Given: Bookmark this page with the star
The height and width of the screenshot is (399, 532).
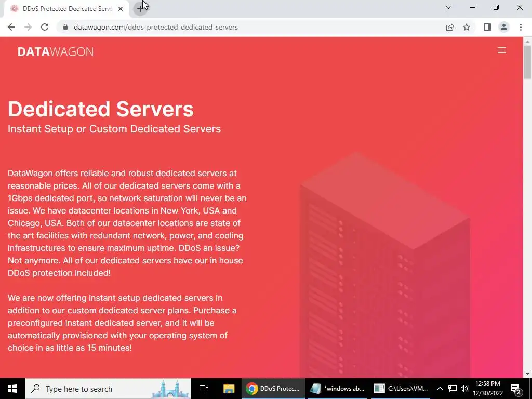Looking at the screenshot, I should (x=467, y=27).
